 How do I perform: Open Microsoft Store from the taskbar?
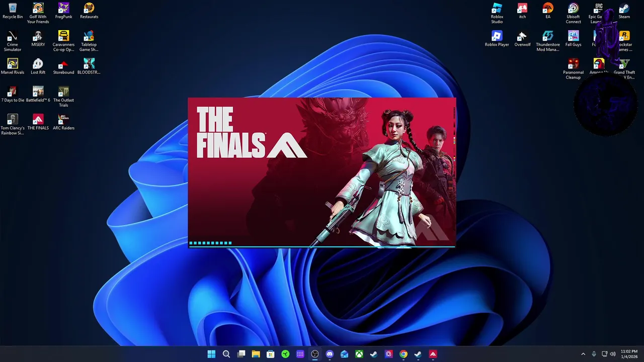tap(270, 354)
